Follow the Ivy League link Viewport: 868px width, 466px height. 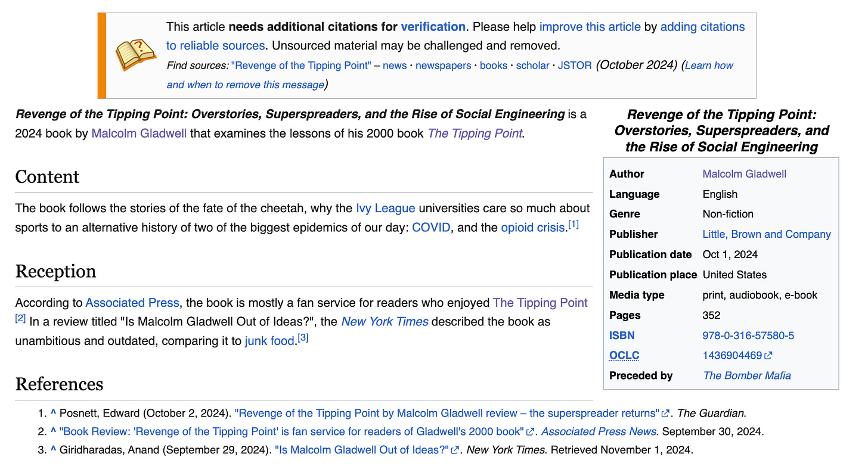[386, 209]
